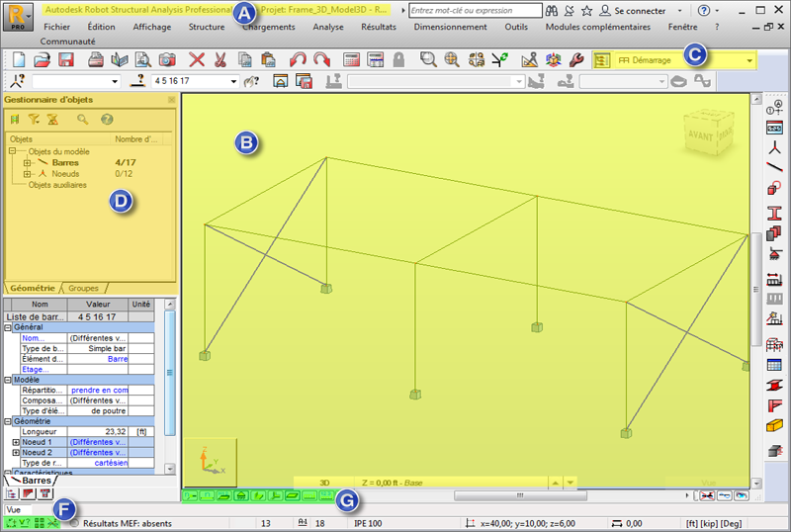
Task: Click the Copy icon in the toolbar
Action: point(244,60)
